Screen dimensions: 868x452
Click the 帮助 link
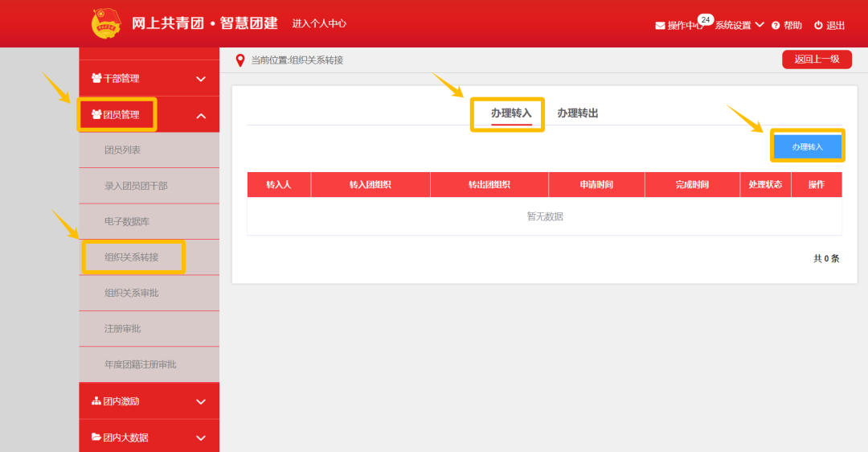coord(792,26)
